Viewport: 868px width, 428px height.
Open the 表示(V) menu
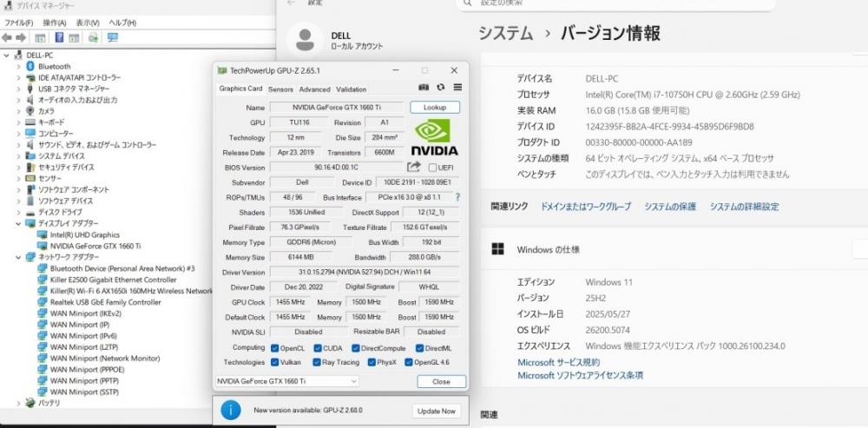pos(88,23)
